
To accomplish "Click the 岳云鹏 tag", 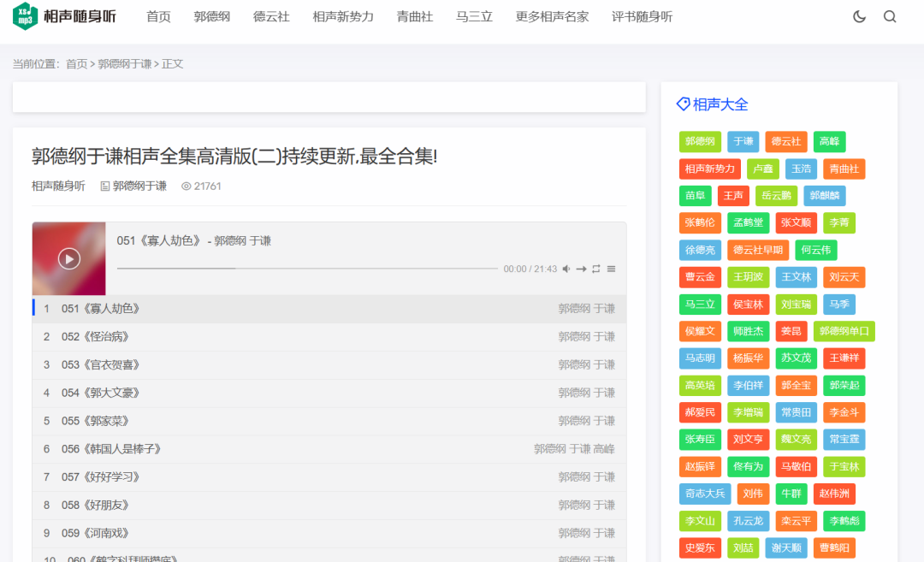I will point(776,196).
